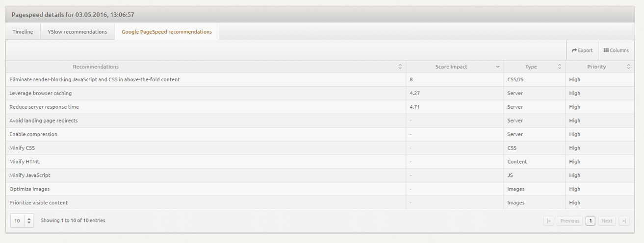Click the Export button
Screen dimensions: 644x243
pyautogui.click(x=582, y=50)
